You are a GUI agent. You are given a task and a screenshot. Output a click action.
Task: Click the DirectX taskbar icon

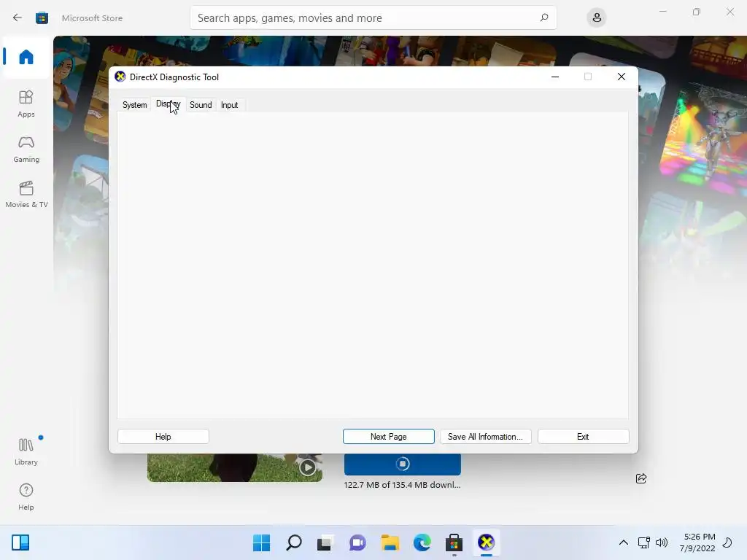(487, 542)
